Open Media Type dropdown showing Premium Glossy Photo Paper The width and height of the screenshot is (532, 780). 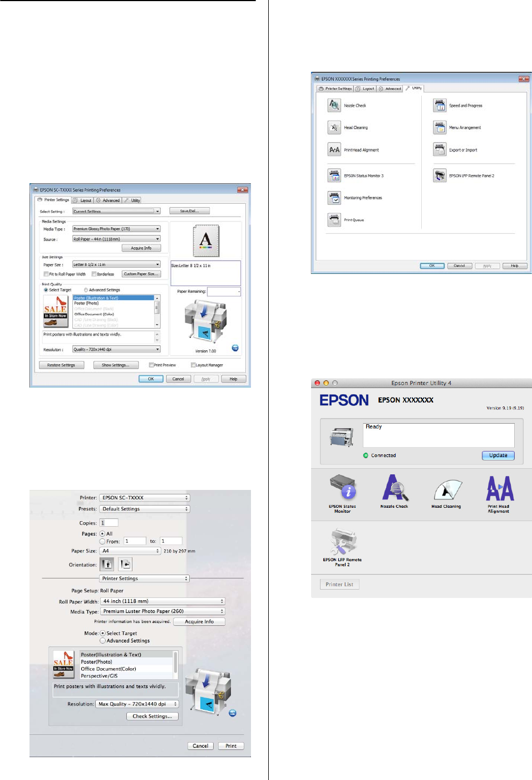116,229
